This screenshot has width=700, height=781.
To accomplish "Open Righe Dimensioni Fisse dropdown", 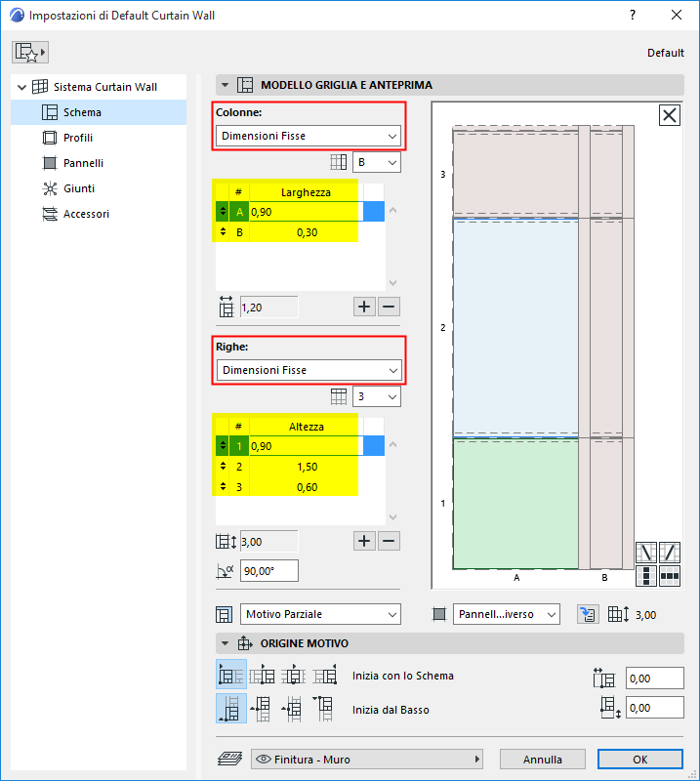I will click(309, 370).
